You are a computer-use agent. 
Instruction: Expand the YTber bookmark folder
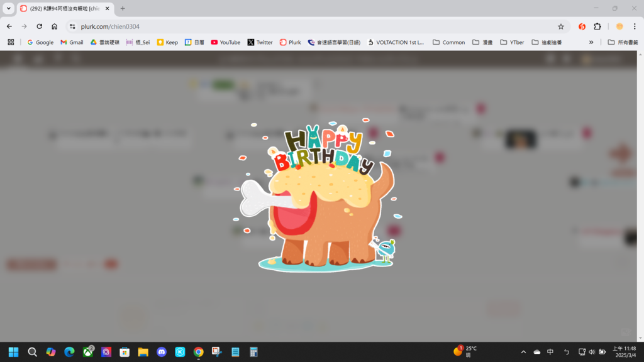point(512,42)
